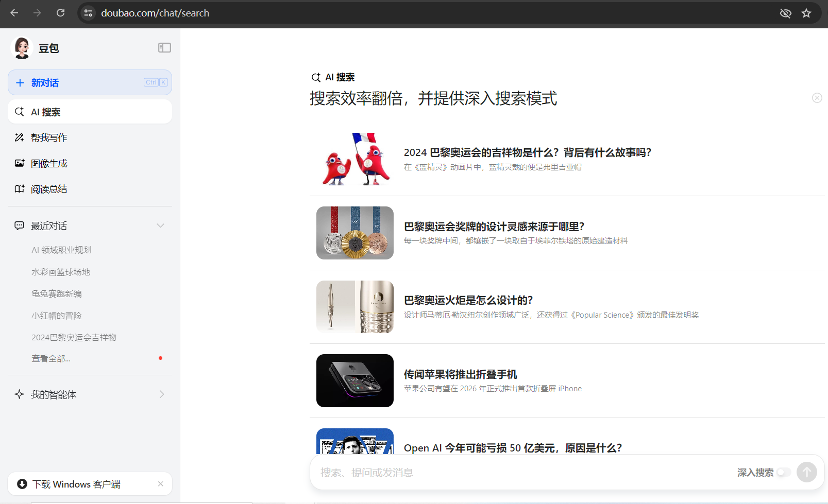Open the conversation 2024巴黎奥运会吉祥物
This screenshot has height=504, width=828.
tap(74, 337)
